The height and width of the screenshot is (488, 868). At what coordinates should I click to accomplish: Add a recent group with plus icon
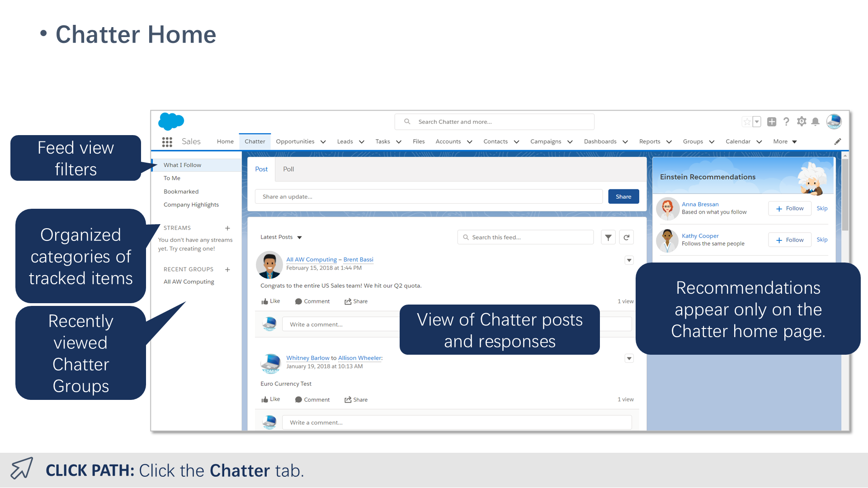pos(227,269)
